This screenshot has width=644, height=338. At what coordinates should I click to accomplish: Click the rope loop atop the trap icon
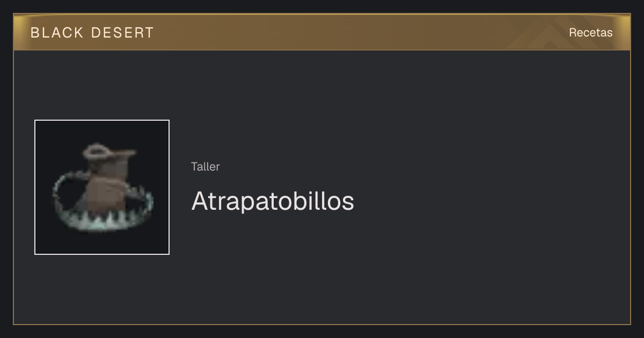97,151
